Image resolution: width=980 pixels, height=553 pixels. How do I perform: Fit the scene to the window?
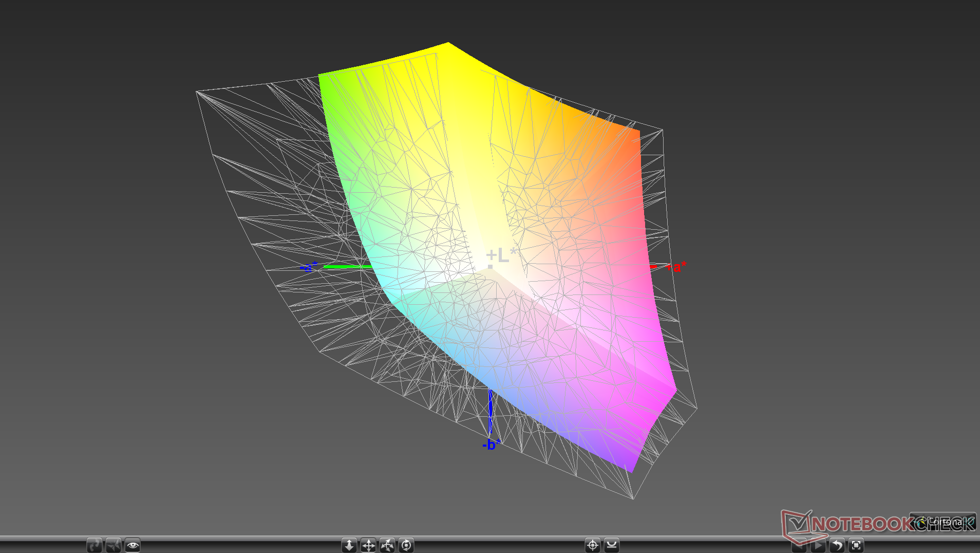[856, 546]
